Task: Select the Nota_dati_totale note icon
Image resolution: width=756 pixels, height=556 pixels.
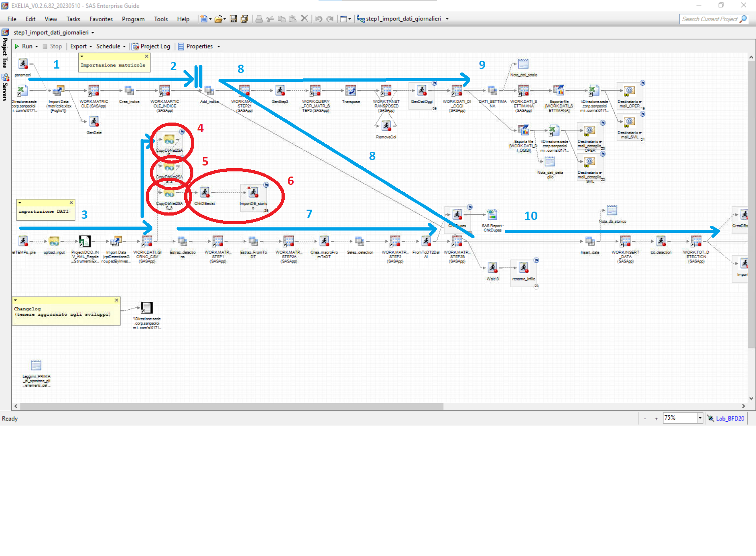Action: click(x=523, y=64)
